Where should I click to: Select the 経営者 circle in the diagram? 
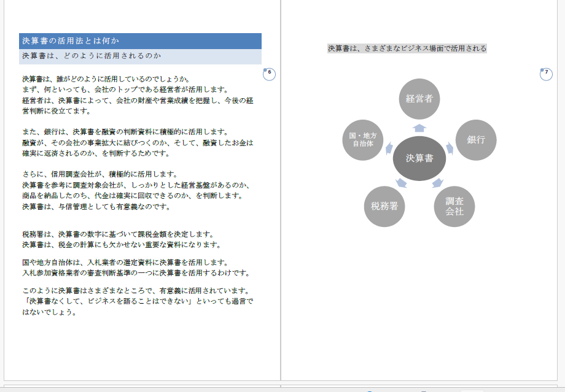(x=419, y=99)
